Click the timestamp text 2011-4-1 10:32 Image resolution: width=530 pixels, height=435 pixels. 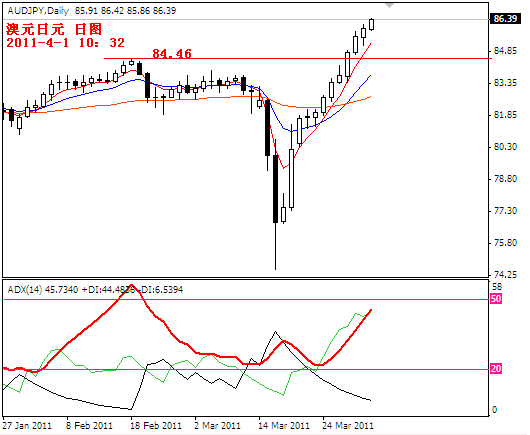(66, 43)
